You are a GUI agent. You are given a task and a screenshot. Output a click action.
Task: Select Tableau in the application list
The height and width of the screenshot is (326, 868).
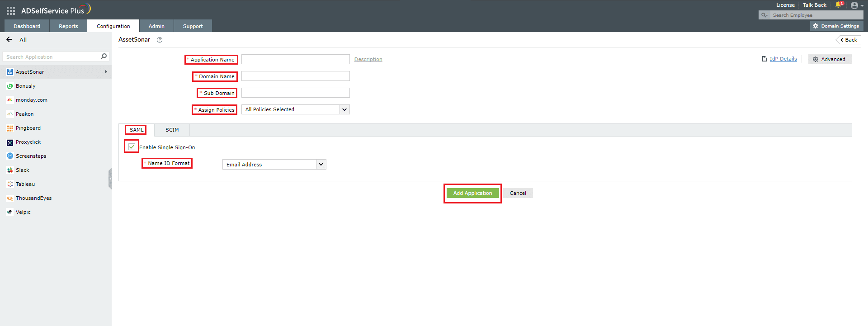click(56, 184)
